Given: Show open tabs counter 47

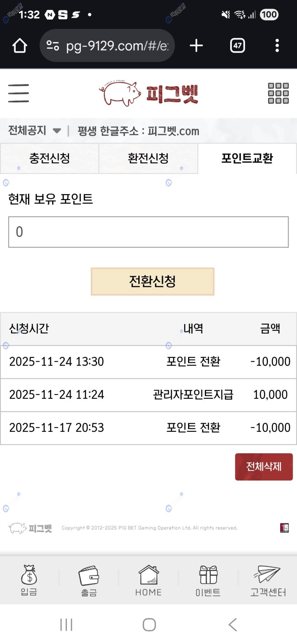Looking at the screenshot, I should pos(237,46).
